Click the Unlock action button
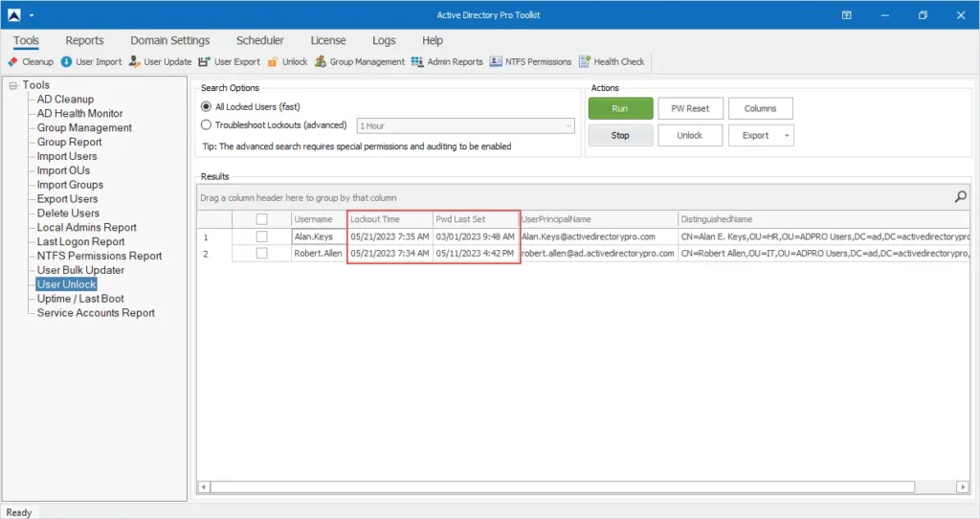980x519 pixels. [x=691, y=135]
